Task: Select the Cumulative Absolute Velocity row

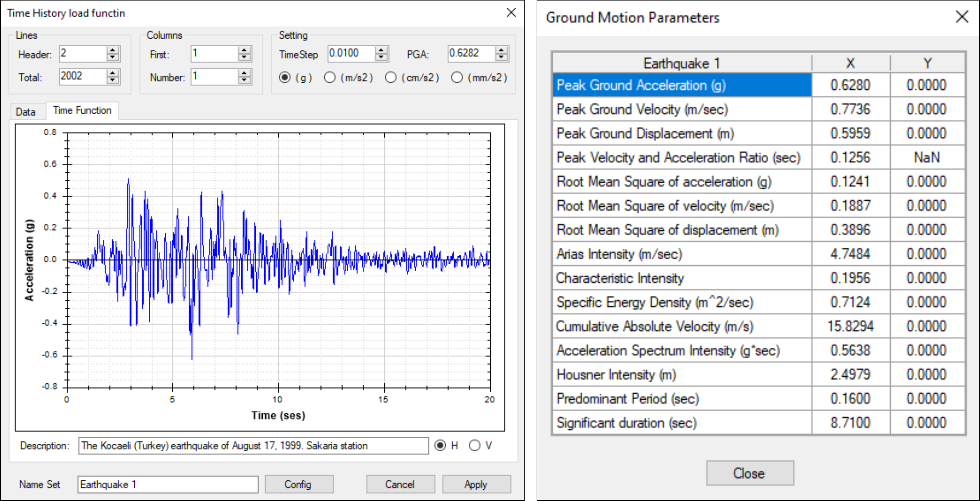Action: [759, 326]
